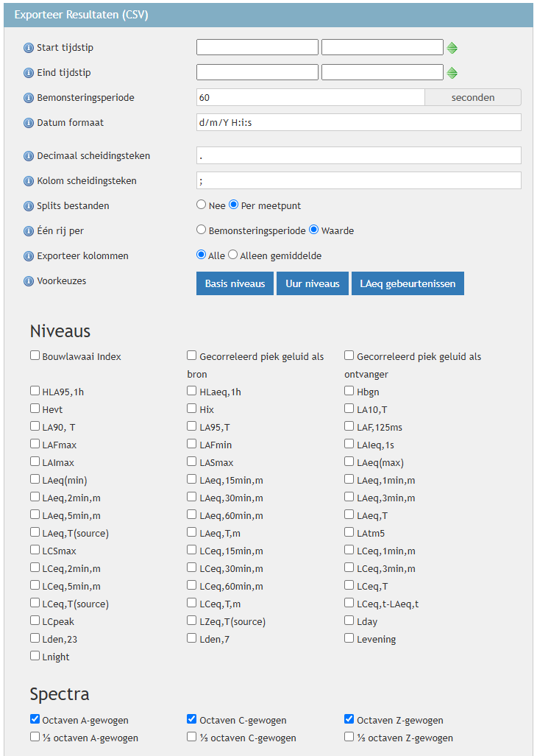Open the seconden unit selector

(x=473, y=97)
